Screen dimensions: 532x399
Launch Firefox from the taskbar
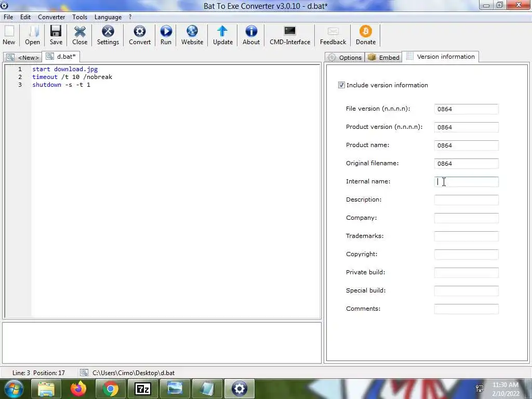coord(78,389)
